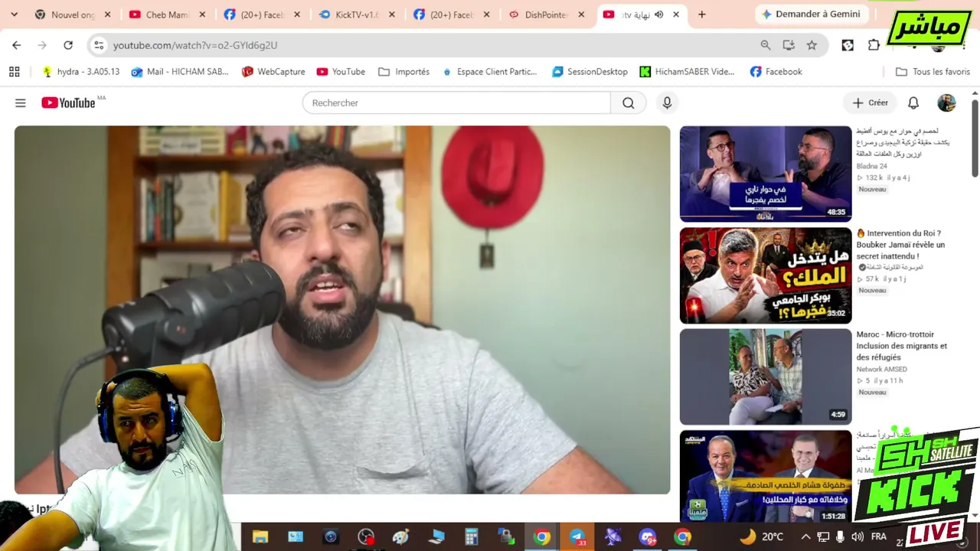
Task: Open the volume control in system tray
Action: tap(857, 537)
